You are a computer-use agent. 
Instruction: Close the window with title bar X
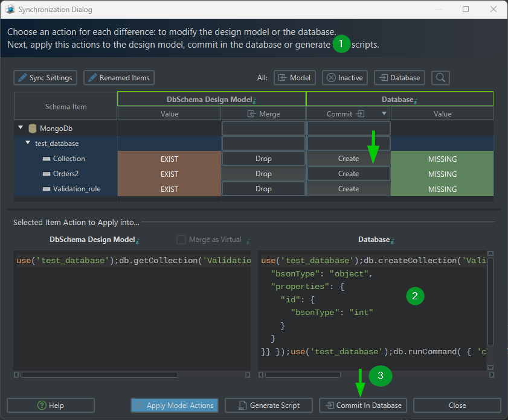pyautogui.click(x=493, y=9)
